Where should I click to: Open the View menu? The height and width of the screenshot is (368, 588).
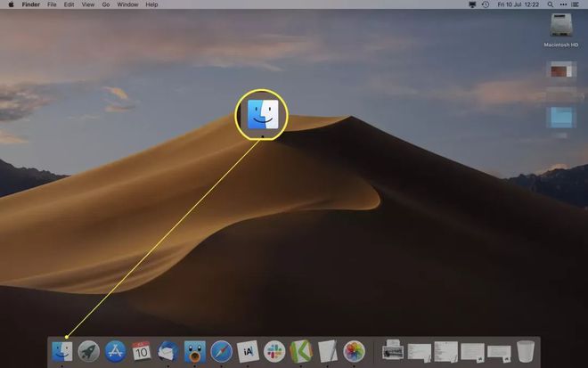tap(88, 4)
